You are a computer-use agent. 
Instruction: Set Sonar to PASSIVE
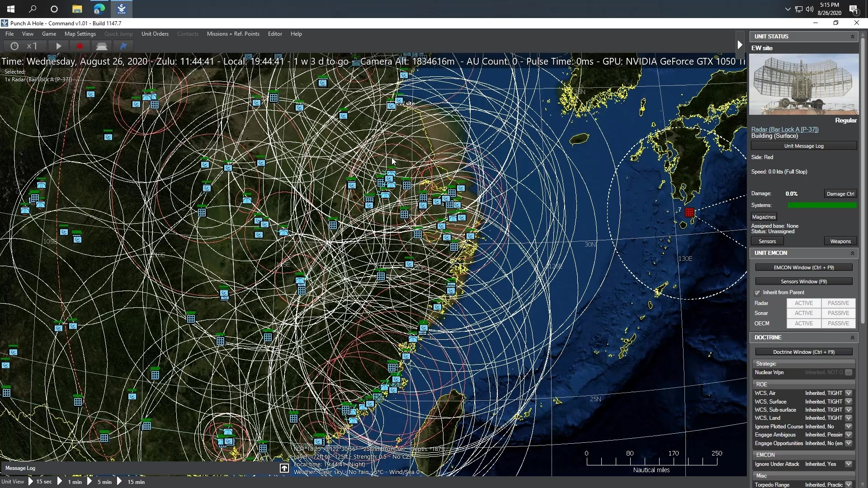tap(838, 313)
